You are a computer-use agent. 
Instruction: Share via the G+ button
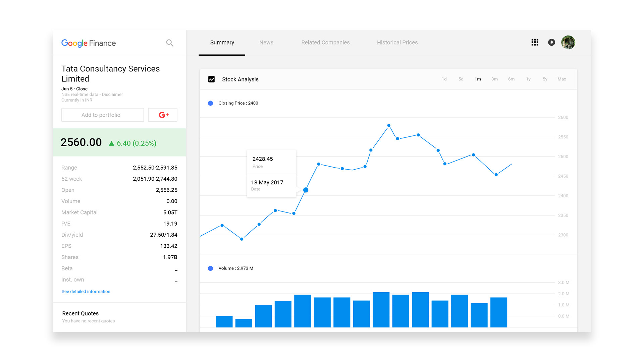click(x=163, y=115)
